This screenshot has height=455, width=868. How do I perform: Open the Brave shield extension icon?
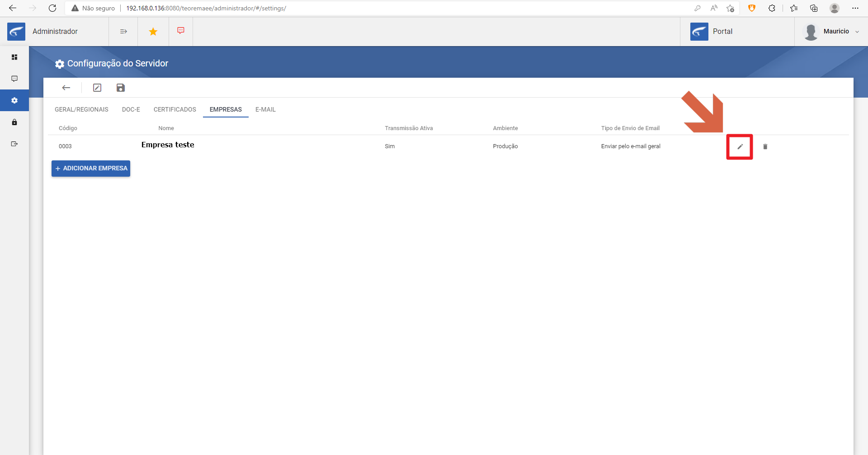pyautogui.click(x=752, y=8)
